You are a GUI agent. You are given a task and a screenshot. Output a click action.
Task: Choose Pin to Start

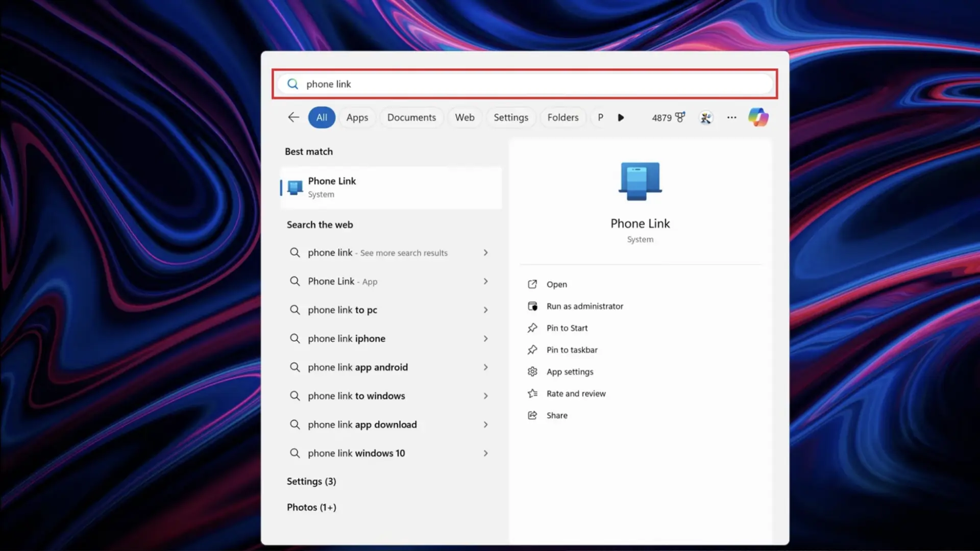click(567, 328)
